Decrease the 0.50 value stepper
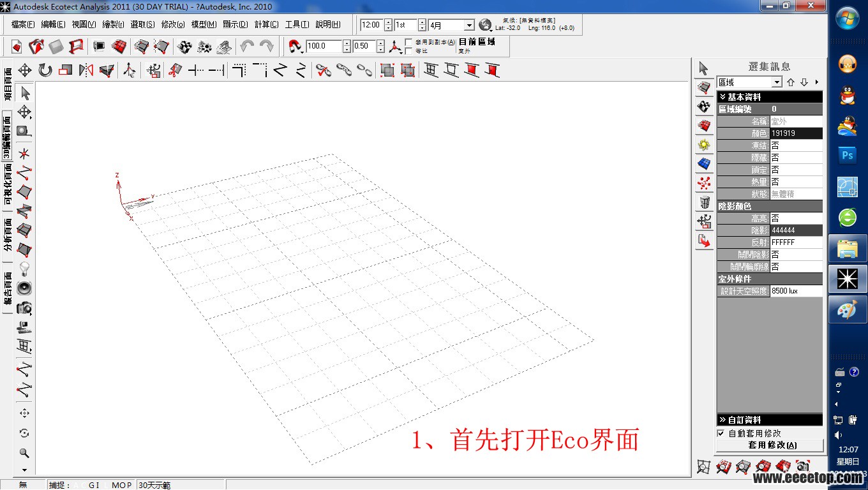 (380, 49)
